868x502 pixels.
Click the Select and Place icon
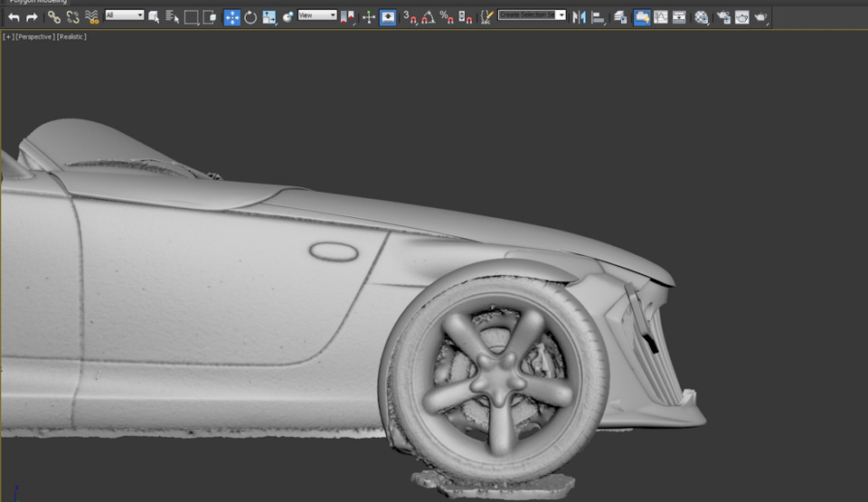288,17
